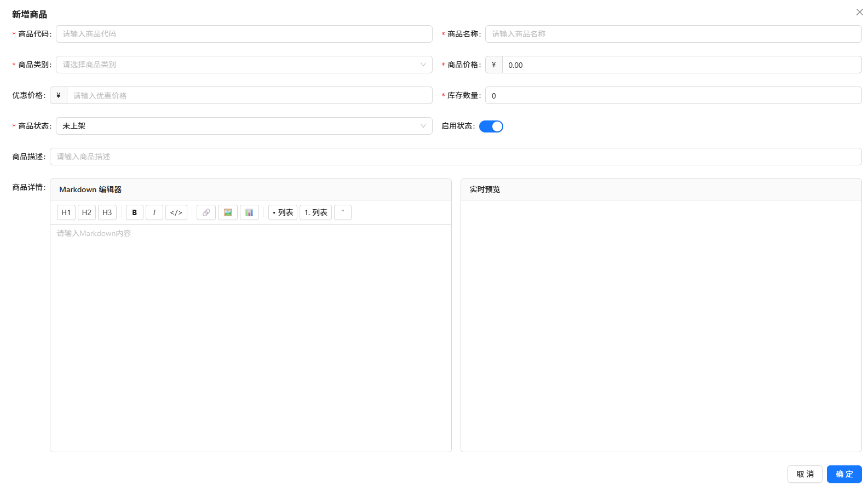Expand the 商品状态 dropdown showing 未上架
868x490 pixels.
(x=244, y=126)
